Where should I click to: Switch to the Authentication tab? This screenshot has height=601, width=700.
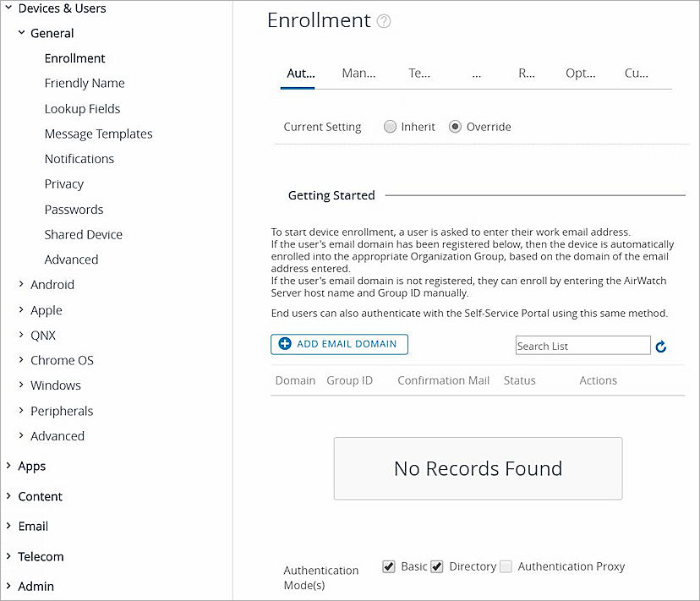(x=298, y=74)
